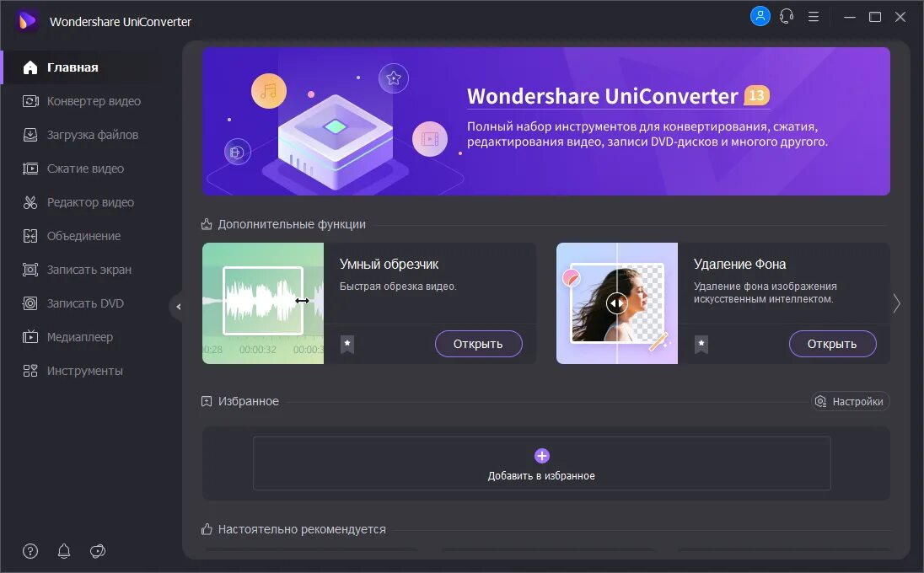
Task: Open the help question mark icon
Action: tap(30, 551)
